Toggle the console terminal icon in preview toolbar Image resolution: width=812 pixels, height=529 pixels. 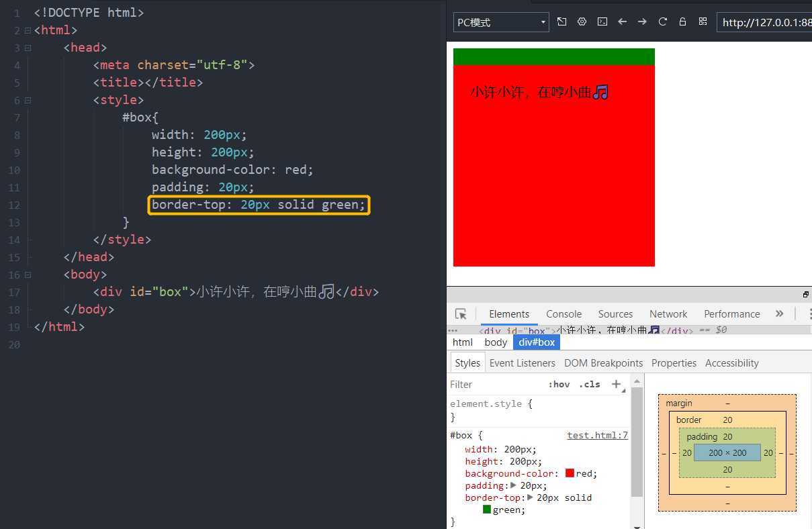tap(602, 21)
